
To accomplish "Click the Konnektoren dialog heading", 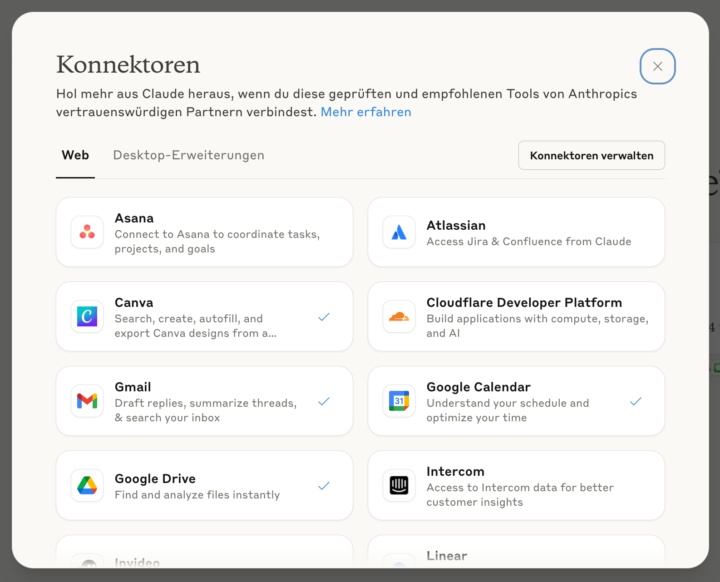I will pos(128,65).
